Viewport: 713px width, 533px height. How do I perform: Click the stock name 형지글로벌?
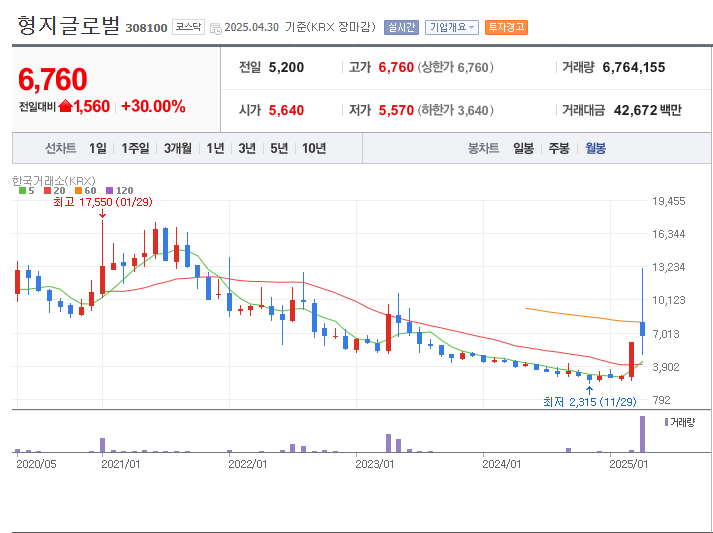(69, 25)
